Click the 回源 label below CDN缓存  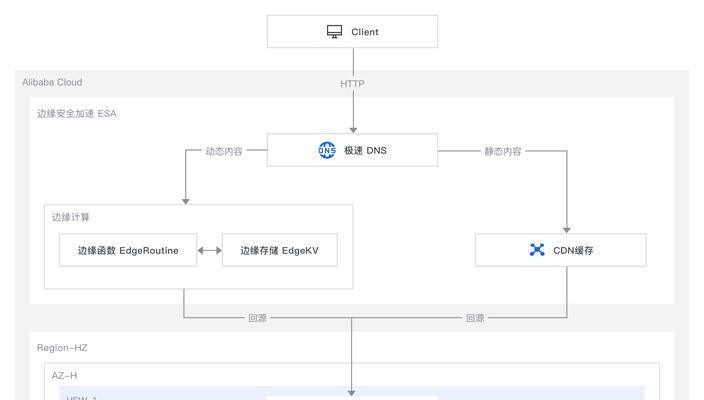[x=475, y=318]
